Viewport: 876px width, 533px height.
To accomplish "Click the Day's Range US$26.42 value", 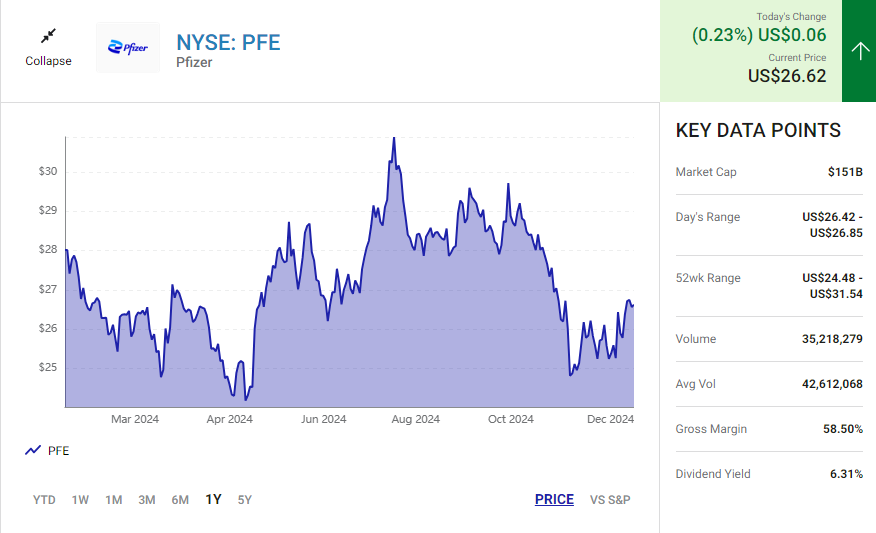I will [832, 225].
